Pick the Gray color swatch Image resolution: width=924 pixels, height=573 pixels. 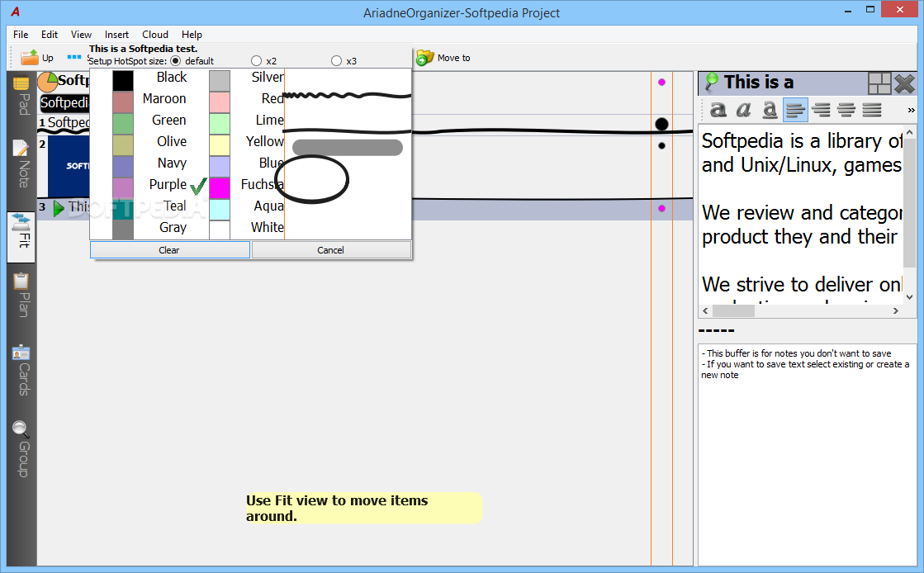(x=123, y=230)
